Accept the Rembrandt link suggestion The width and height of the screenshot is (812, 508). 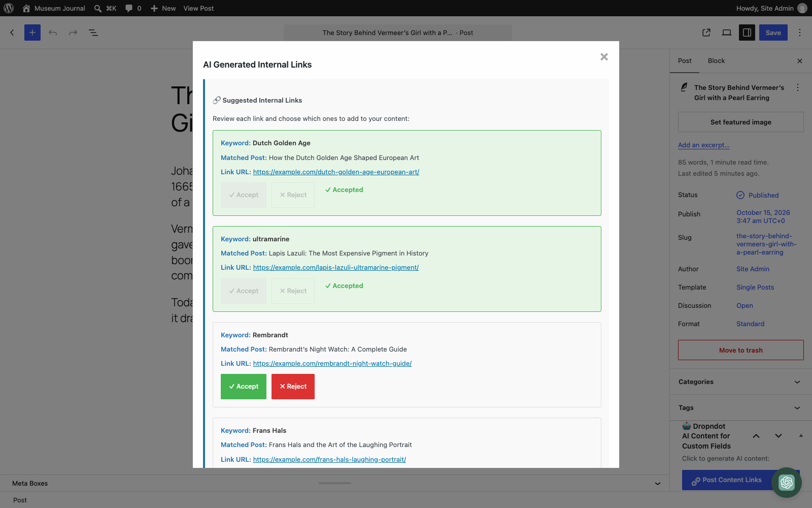click(x=244, y=387)
